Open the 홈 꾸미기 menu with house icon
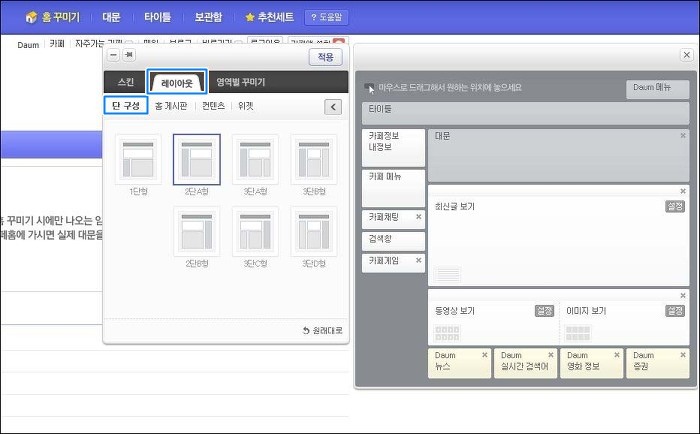The width and height of the screenshot is (700, 434). (x=52, y=17)
